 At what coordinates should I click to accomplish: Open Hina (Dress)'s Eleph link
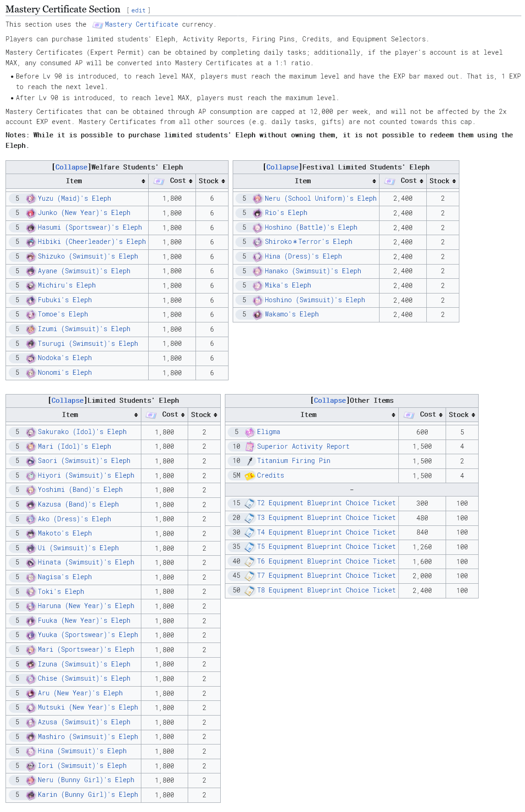coord(303,256)
